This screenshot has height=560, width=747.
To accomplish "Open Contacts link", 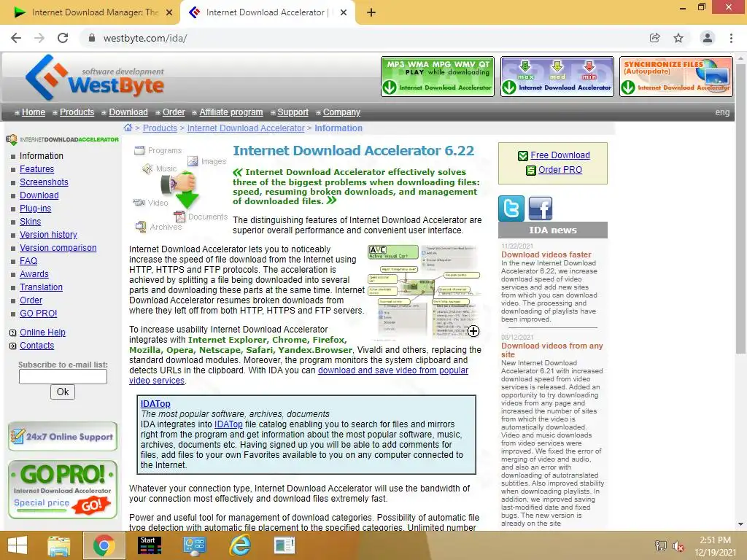I will coord(36,345).
